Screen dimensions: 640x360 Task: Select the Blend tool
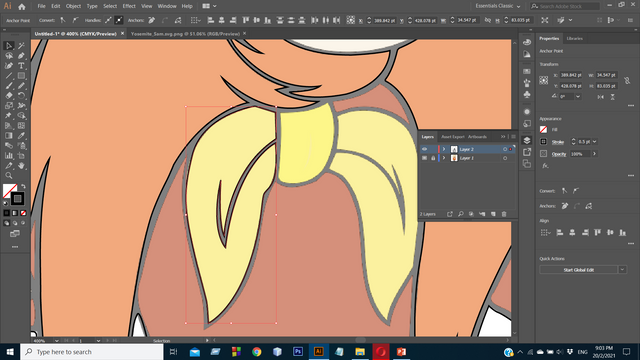pos(9,146)
